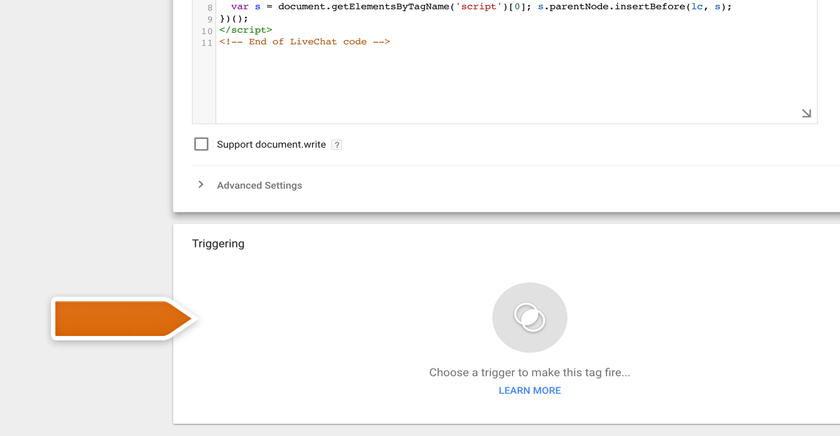Grab the code editor resize handle
840x436 pixels.
[x=806, y=113]
